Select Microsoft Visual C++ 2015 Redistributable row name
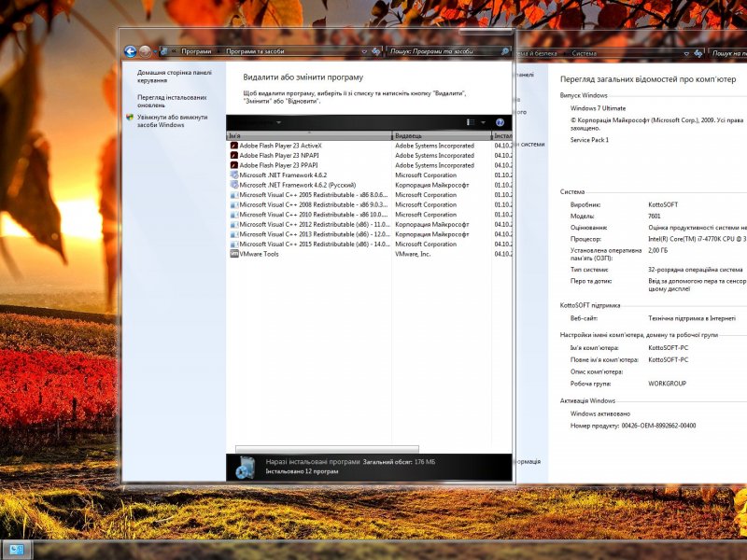This screenshot has height=560, width=747. tap(314, 245)
